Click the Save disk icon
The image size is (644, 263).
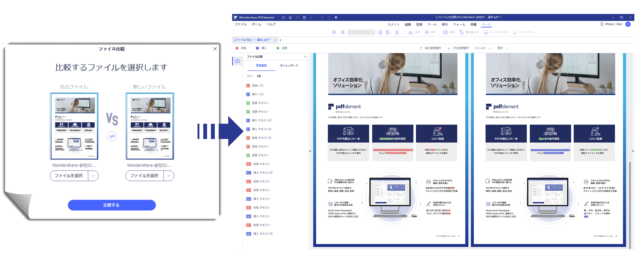[290, 17]
